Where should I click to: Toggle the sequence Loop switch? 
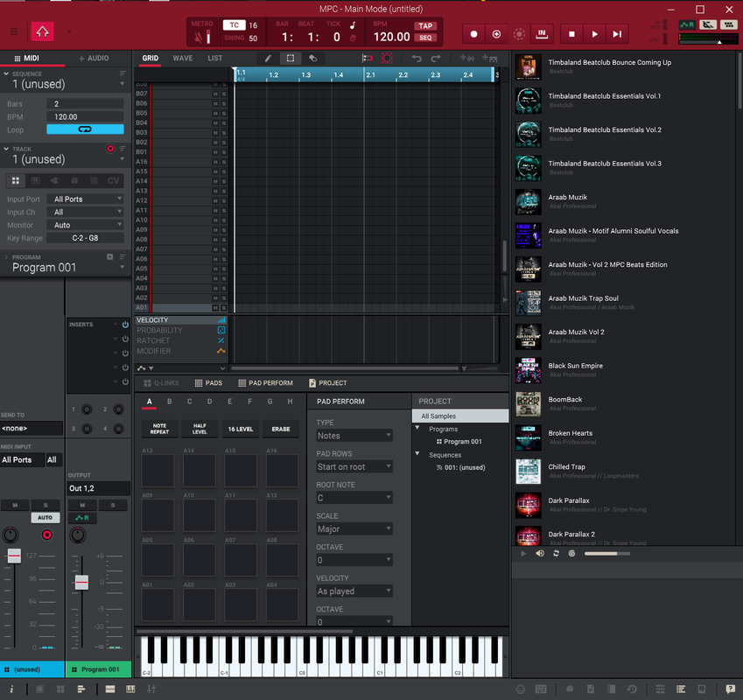(85, 129)
